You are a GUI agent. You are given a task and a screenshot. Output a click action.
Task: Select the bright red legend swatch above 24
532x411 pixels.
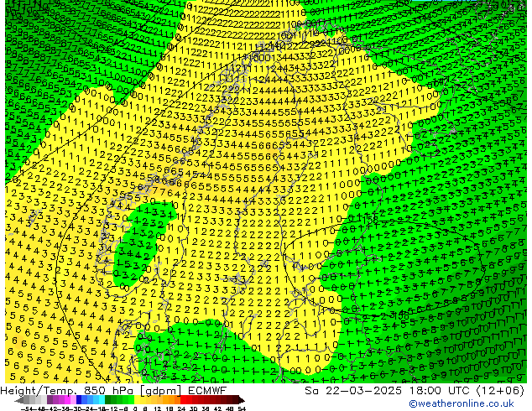183,400
